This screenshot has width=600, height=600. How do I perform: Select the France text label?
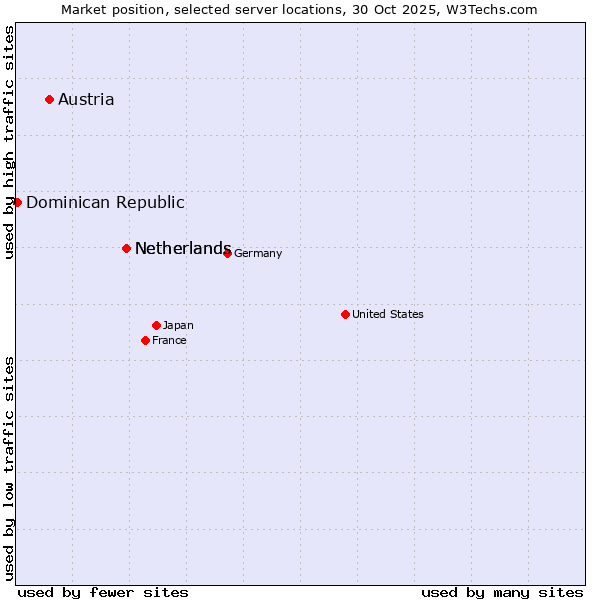tap(169, 340)
